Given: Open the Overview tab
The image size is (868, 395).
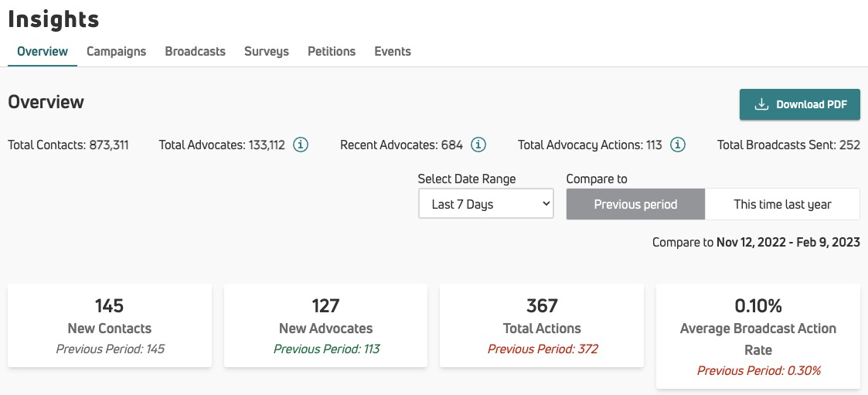Looking at the screenshot, I should click(x=43, y=52).
